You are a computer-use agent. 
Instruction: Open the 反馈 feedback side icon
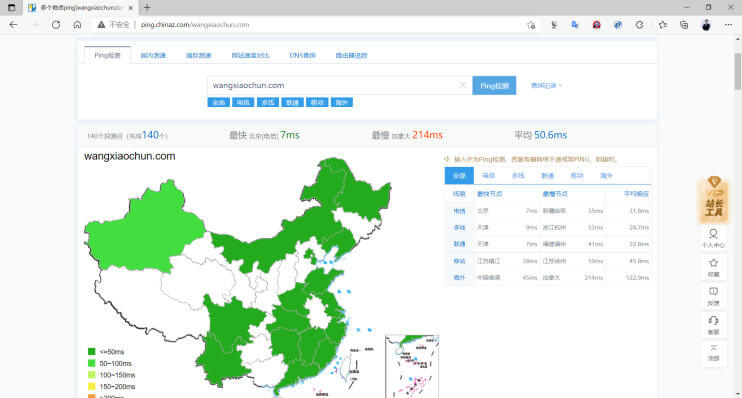(713, 296)
